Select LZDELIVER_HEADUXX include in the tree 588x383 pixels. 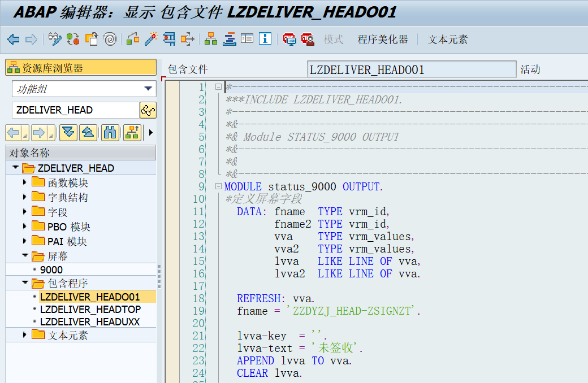pyautogui.click(x=90, y=322)
